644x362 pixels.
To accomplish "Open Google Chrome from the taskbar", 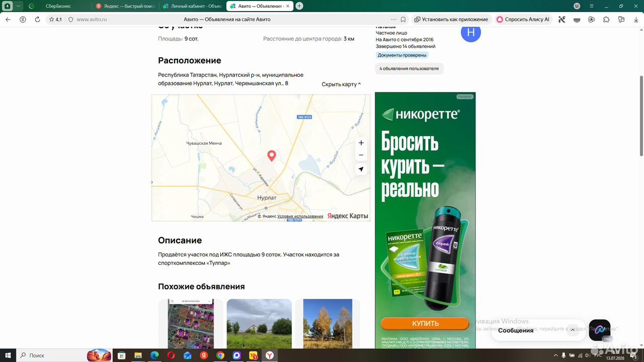I will pos(220,355).
